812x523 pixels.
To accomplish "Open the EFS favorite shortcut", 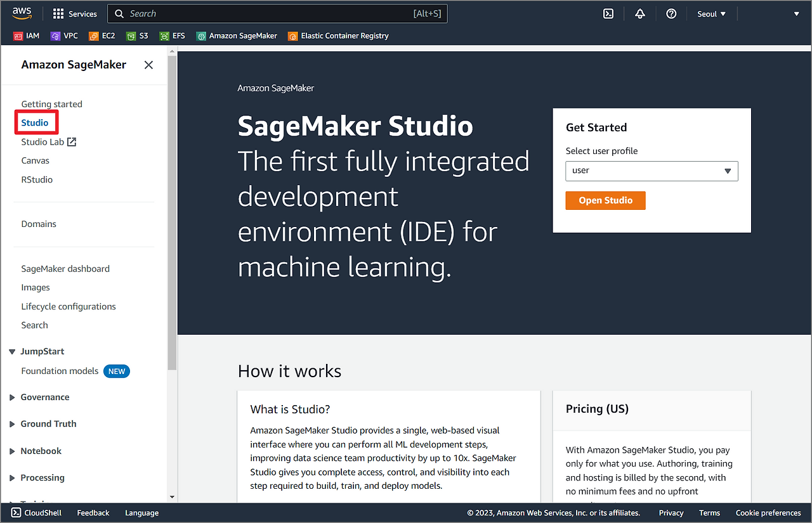I will 171,36.
